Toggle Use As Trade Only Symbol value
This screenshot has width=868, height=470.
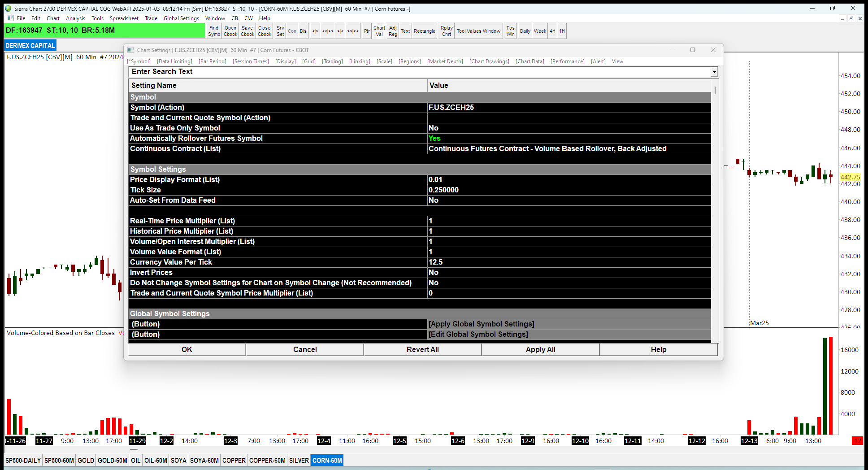coord(569,128)
